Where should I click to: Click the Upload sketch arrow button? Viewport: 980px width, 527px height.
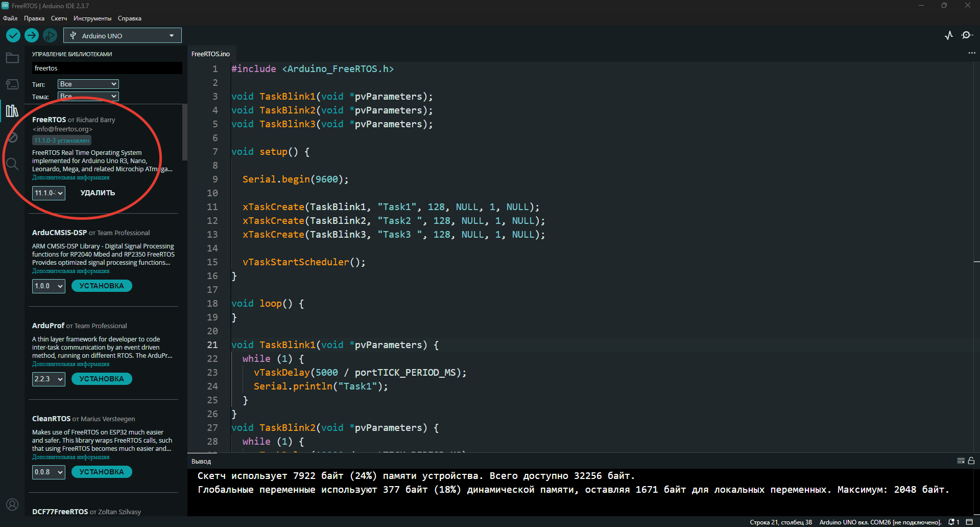[x=32, y=35]
